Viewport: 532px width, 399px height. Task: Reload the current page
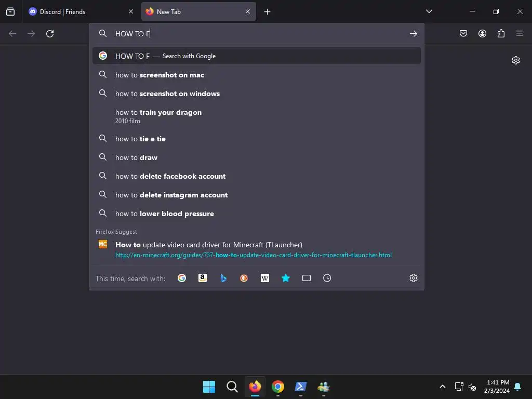(50, 34)
